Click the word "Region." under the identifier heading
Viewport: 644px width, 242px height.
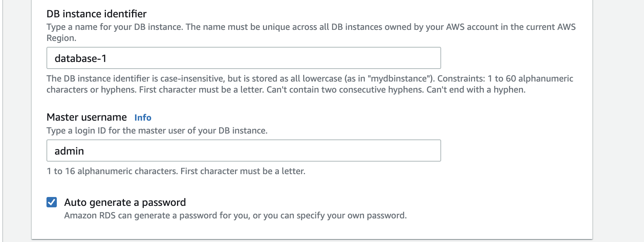61,38
